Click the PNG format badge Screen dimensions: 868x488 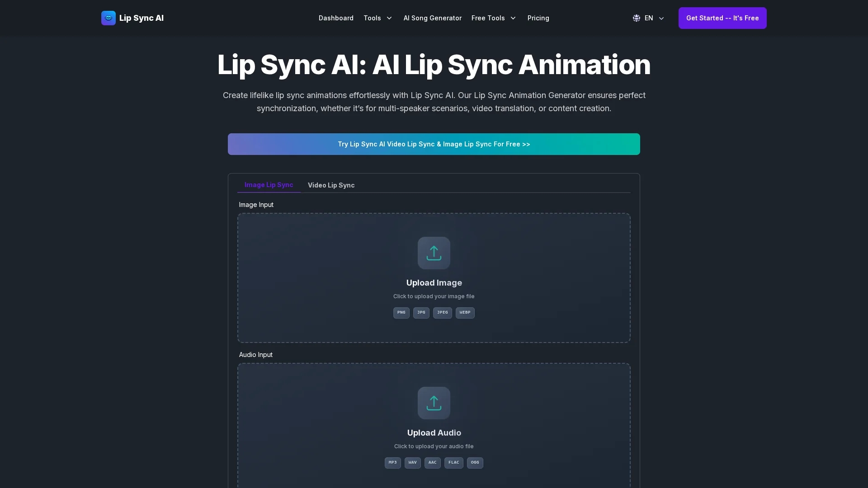[401, 313]
